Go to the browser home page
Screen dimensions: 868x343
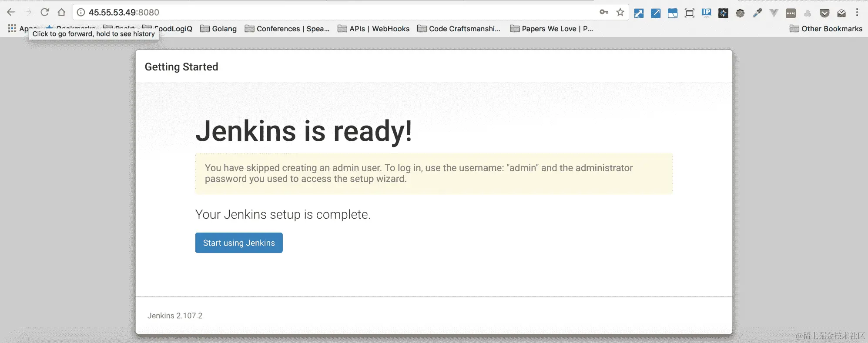61,12
